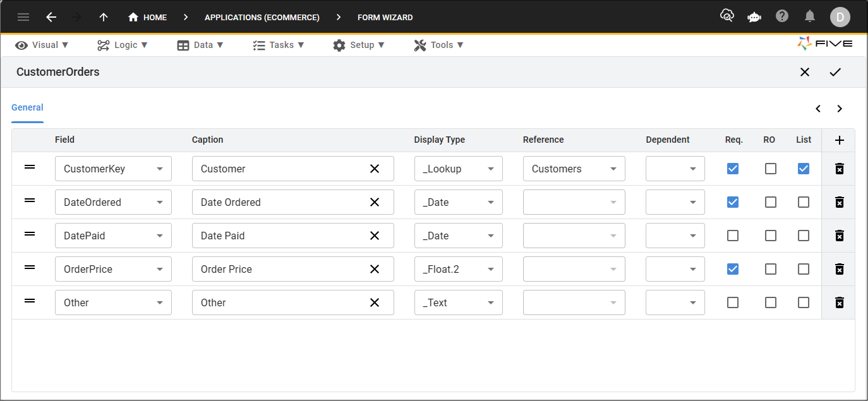This screenshot has height=401, width=868.
Task: Open Display Type dropdown showing _Float.2
Action: coord(459,269)
